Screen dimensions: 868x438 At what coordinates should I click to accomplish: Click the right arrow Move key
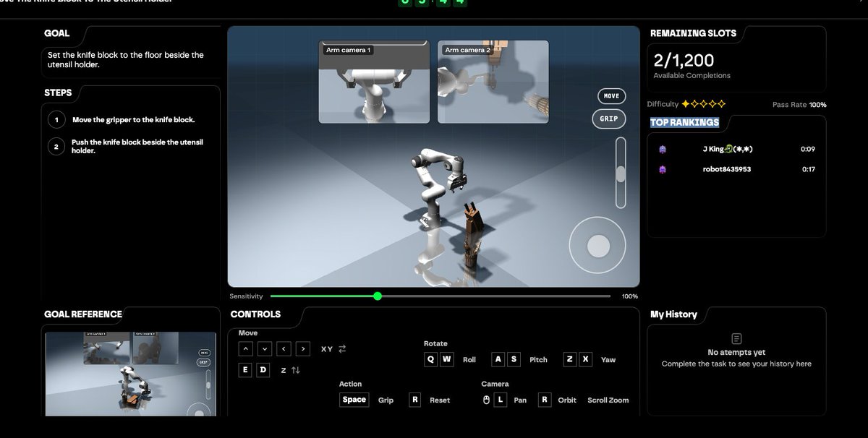coord(303,349)
